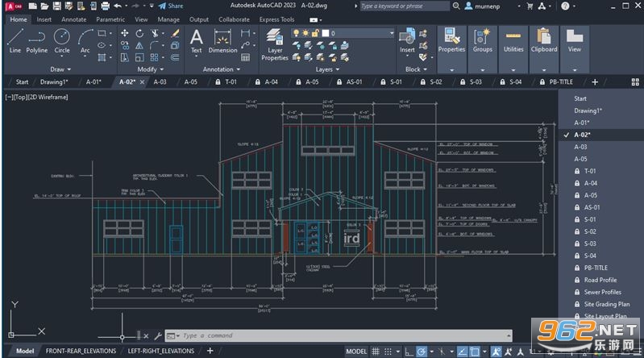Switch to the Insert ribbon tab

(44, 19)
